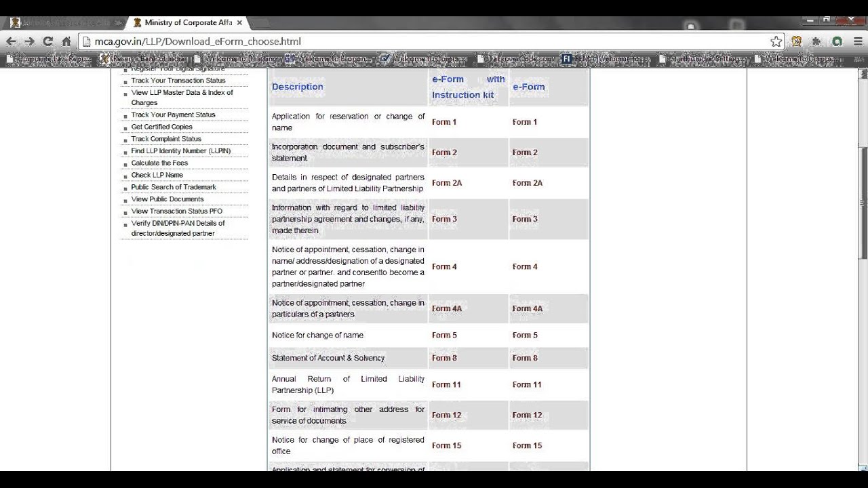This screenshot has width=868, height=488.
Task: Download Form 2A with instruction kit
Action: (x=447, y=183)
